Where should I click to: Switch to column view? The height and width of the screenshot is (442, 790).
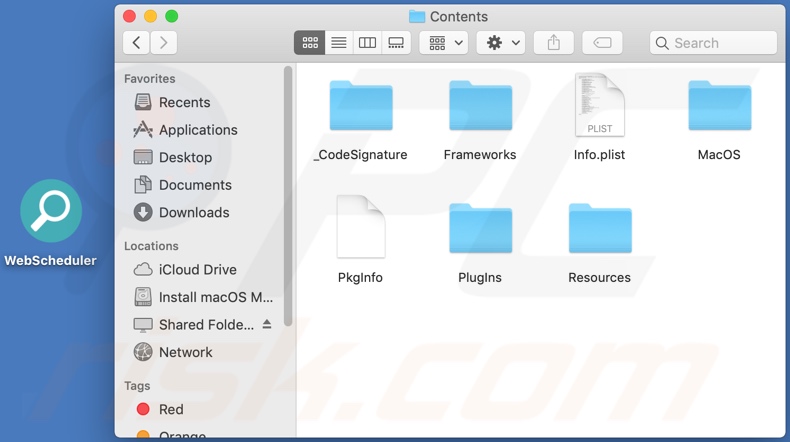pos(367,43)
